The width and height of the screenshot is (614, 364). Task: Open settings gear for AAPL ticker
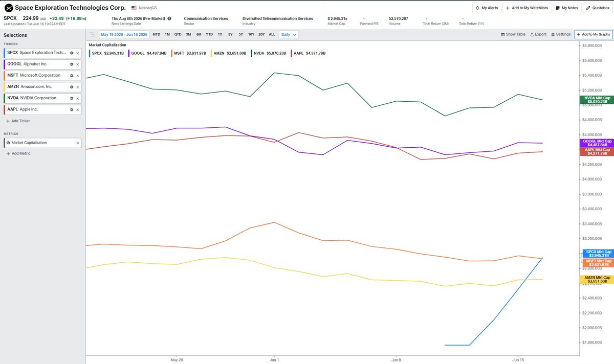[72, 109]
